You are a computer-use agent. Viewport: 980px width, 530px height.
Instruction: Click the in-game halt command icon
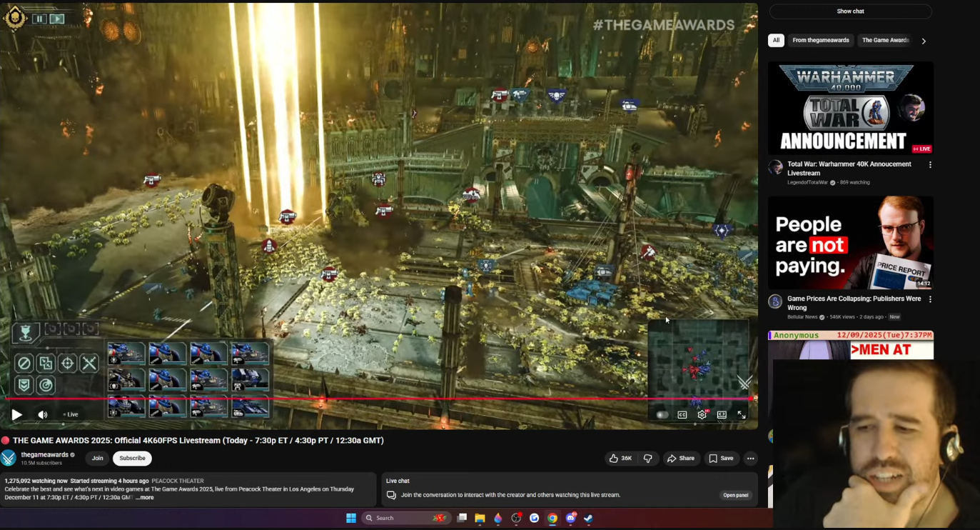pos(24,364)
